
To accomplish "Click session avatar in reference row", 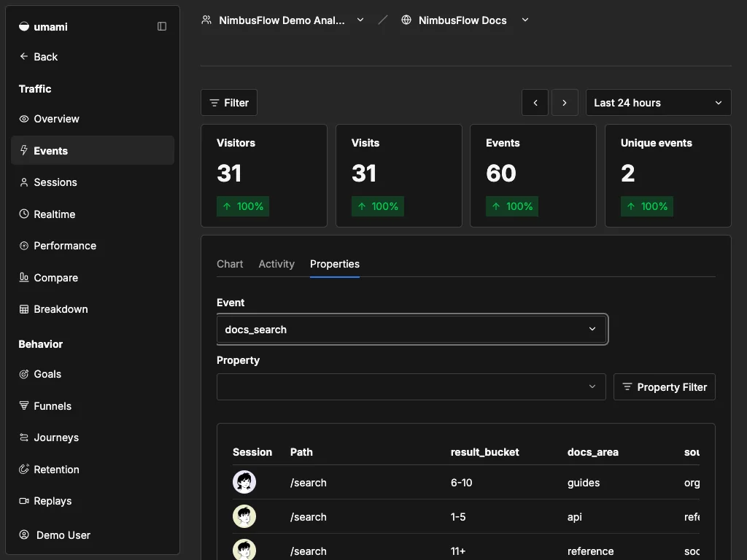I will click(244, 550).
